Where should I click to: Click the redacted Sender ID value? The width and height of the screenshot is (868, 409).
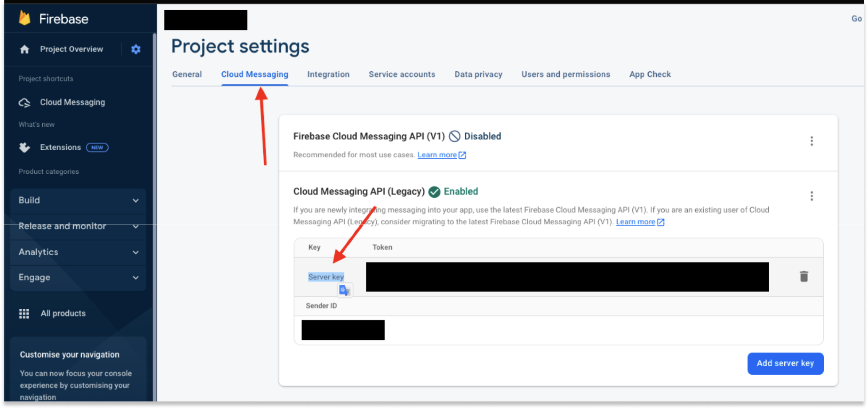[343, 330]
